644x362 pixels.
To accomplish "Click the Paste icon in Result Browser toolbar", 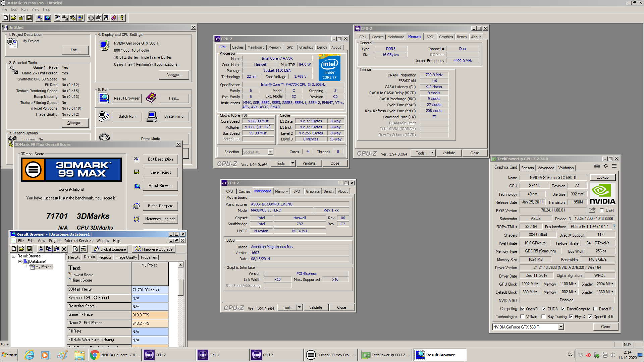I will 56,249.
